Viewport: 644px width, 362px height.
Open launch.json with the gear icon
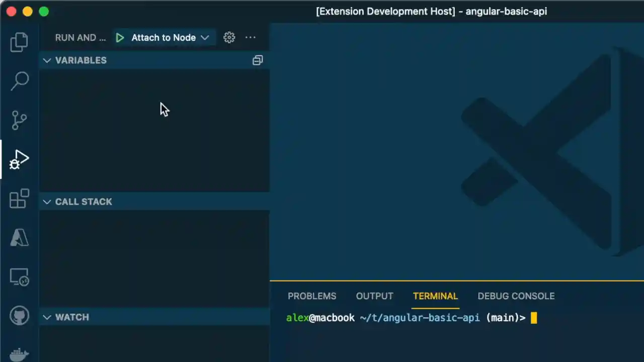click(x=229, y=37)
